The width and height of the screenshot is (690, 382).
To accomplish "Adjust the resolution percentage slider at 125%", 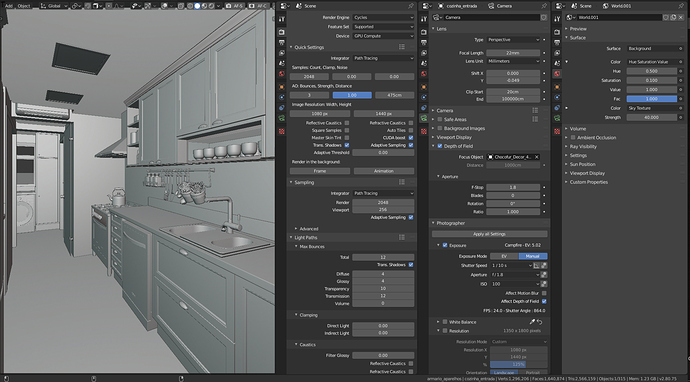I will point(519,364).
